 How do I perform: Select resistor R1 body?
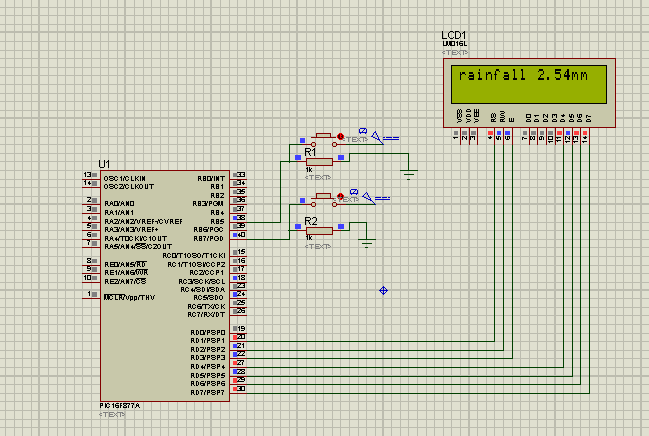(x=319, y=162)
